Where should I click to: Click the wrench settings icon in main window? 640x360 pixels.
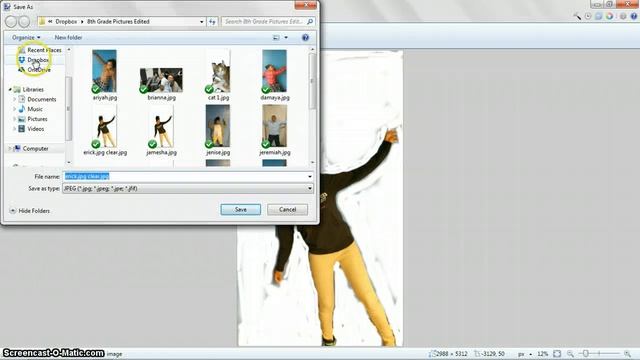(577, 16)
